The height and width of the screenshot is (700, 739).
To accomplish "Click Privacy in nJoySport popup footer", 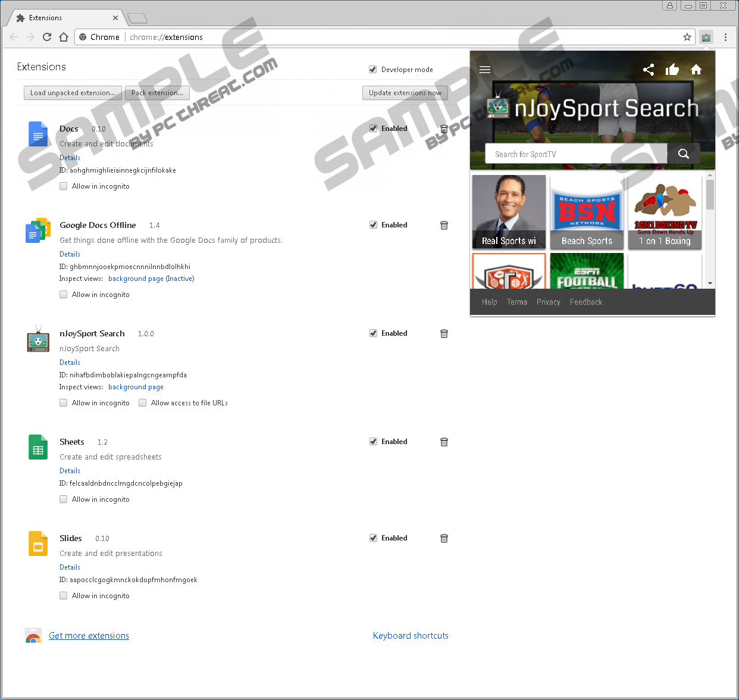I will pyautogui.click(x=549, y=302).
